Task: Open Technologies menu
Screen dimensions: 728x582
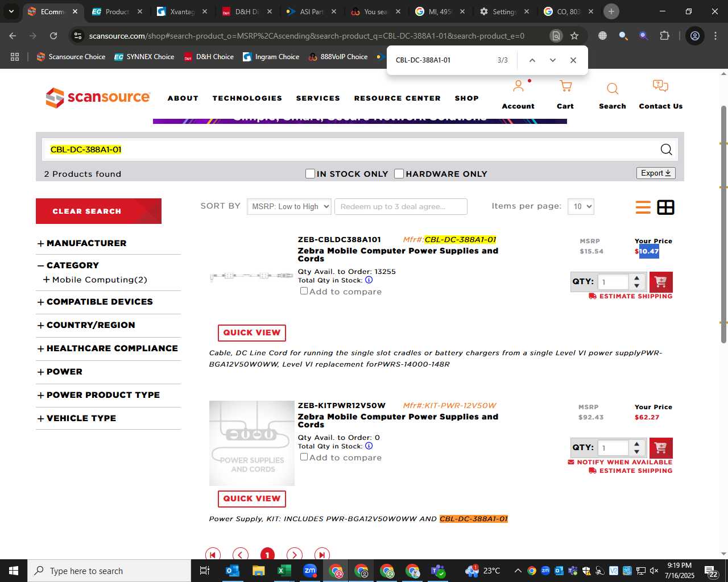Action: tap(247, 98)
